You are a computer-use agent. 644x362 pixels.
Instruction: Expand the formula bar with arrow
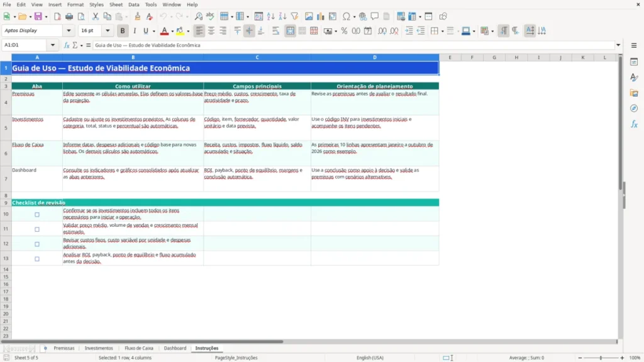click(x=618, y=45)
